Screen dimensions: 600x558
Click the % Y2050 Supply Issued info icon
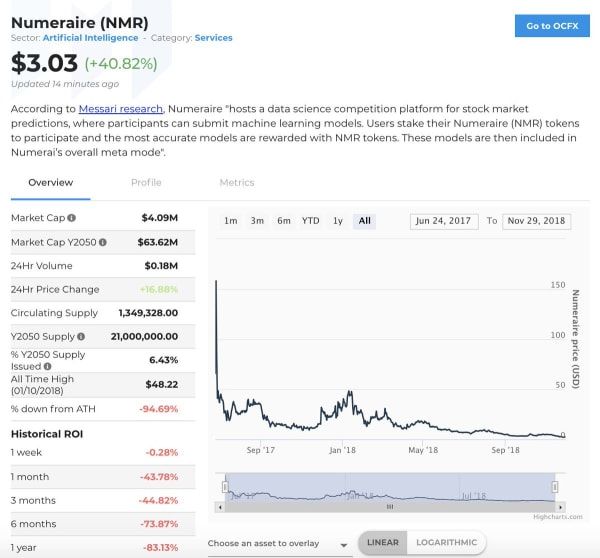pyautogui.click(x=47, y=366)
